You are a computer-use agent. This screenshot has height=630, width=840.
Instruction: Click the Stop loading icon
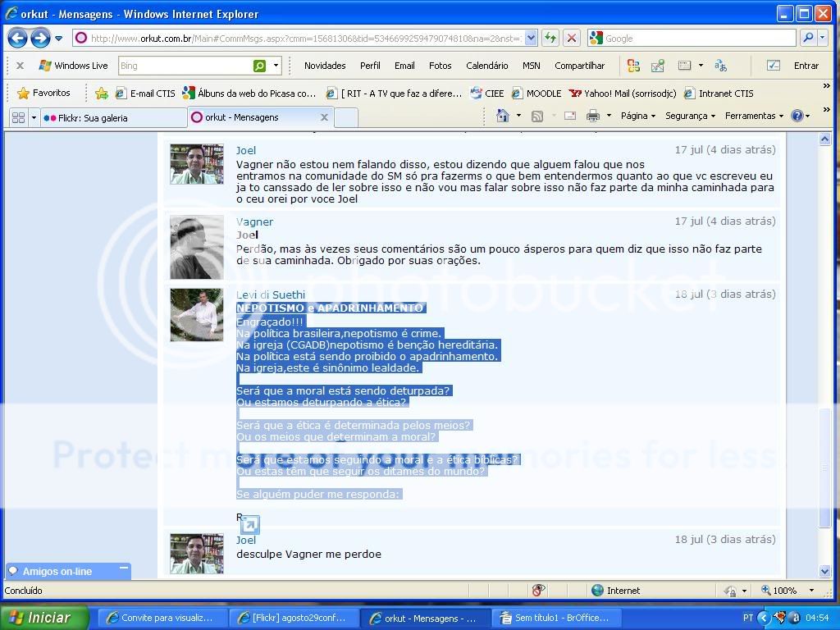point(572,38)
